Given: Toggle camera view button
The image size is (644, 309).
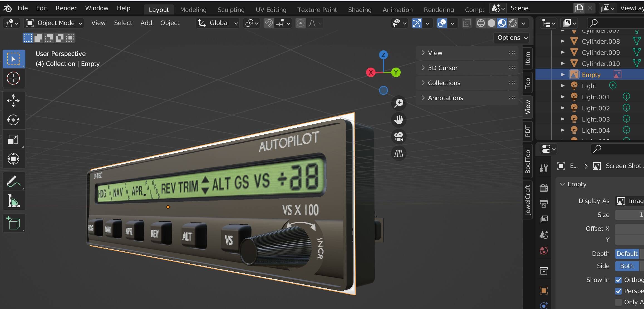Looking at the screenshot, I should pos(399,137).
